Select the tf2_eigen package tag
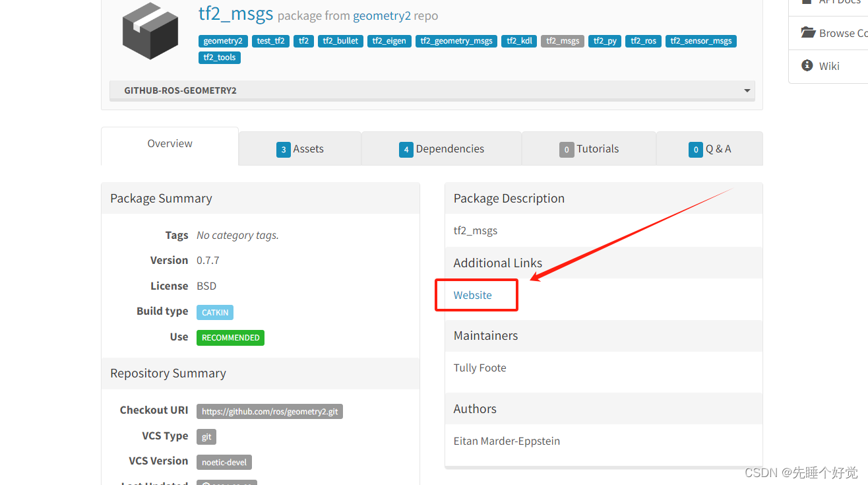Viewport: 868px width, 485px height. pyautogui.click(x=389, y=41)
